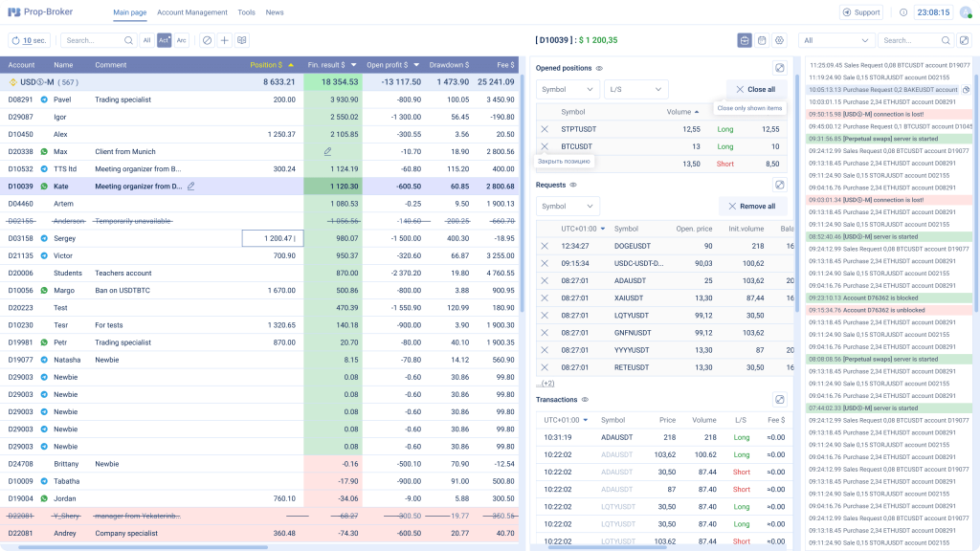980x551 pixels.
Task: Go to the News page
Action: click(x=275, y=11)
